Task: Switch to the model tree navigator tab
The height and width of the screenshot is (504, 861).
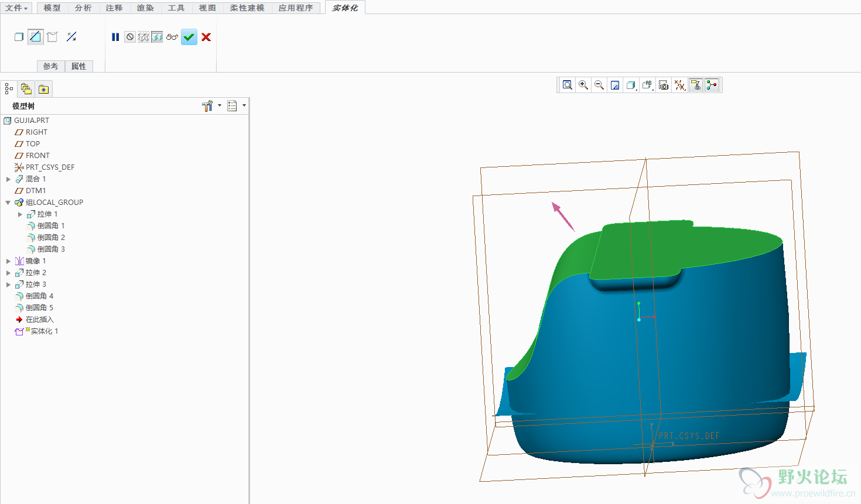Action: coord(9,89)
